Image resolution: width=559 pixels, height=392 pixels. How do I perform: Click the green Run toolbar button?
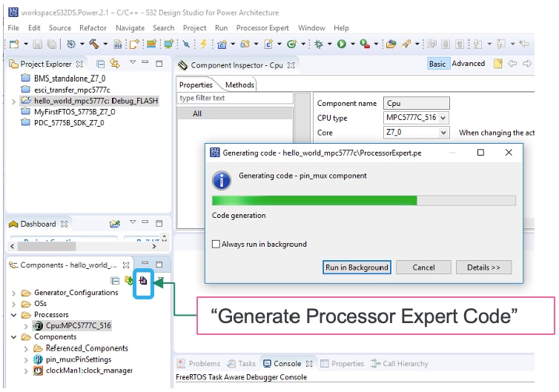pos(341,44)
